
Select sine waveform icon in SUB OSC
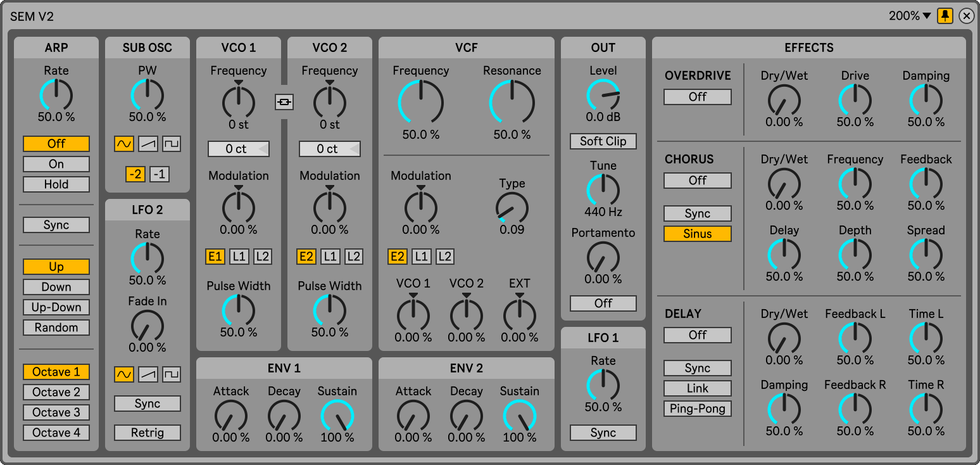coord(123,144)
